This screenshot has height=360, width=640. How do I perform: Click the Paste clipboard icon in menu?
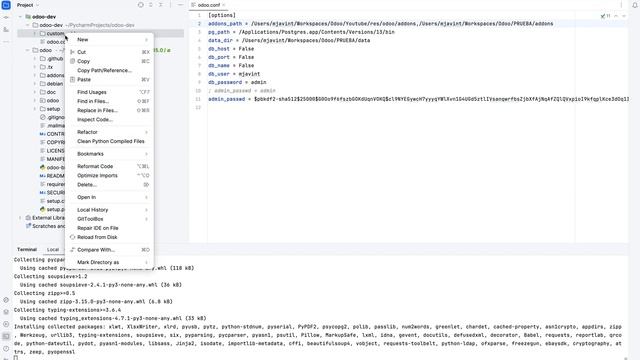point(72,80)
